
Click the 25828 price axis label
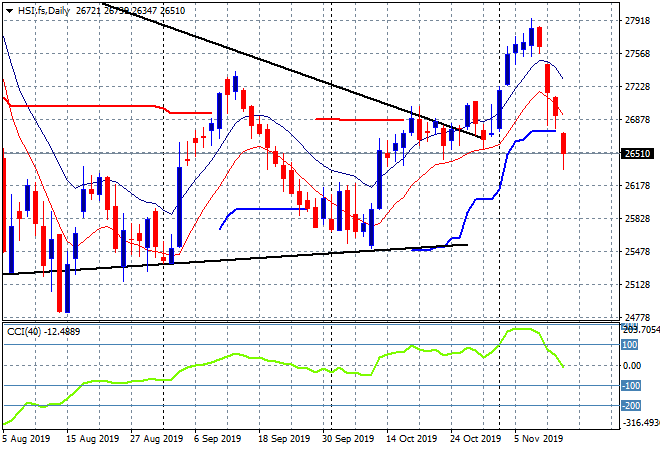637,218
